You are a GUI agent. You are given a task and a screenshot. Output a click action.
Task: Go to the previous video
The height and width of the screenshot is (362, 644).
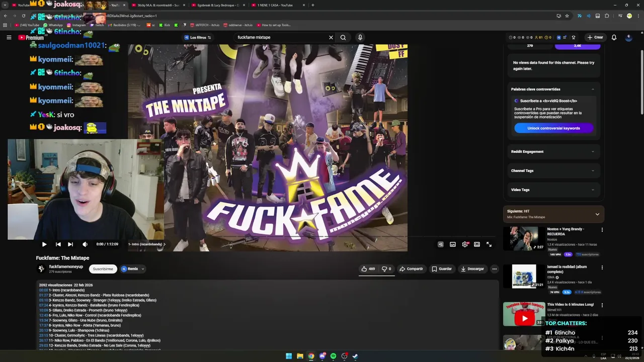point(58,244)
